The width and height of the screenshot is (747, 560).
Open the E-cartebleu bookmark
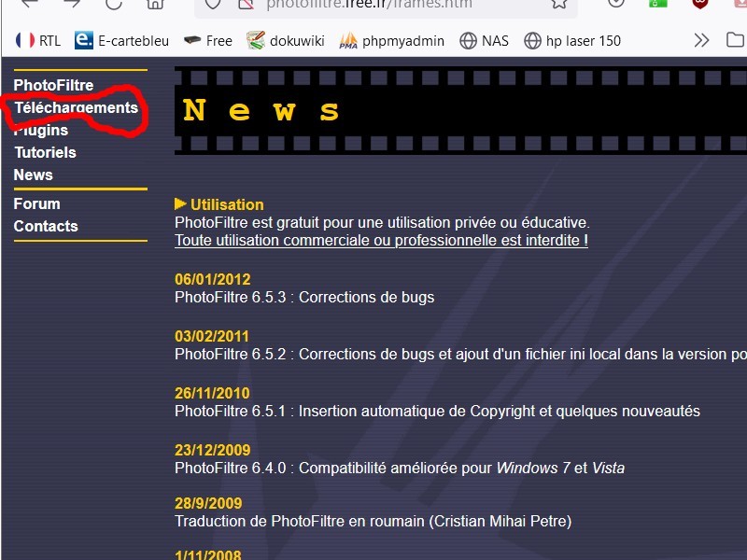click(123, 40)
